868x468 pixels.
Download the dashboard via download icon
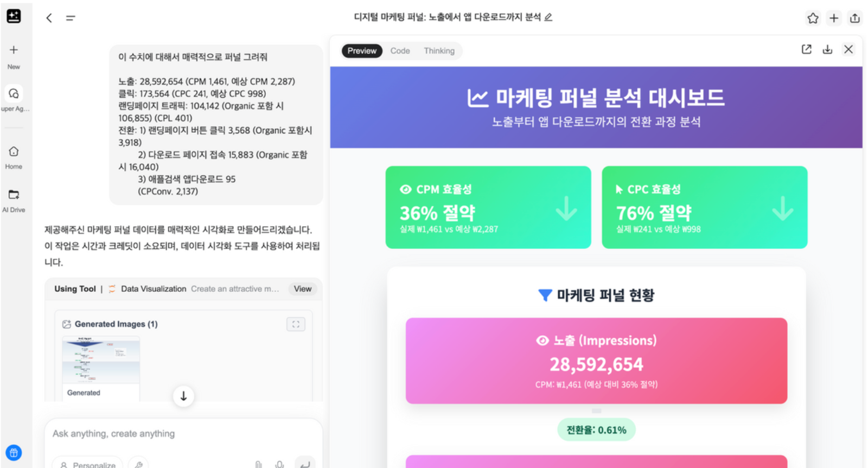(827, 49)
